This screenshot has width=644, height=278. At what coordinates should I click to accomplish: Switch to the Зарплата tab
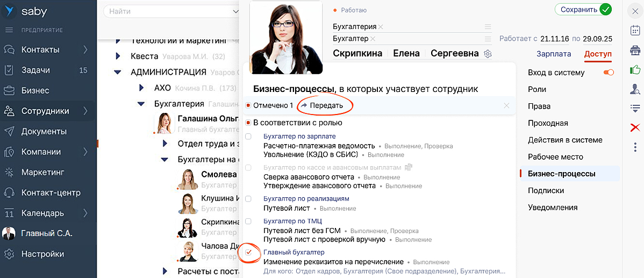[x=554, y=53]
